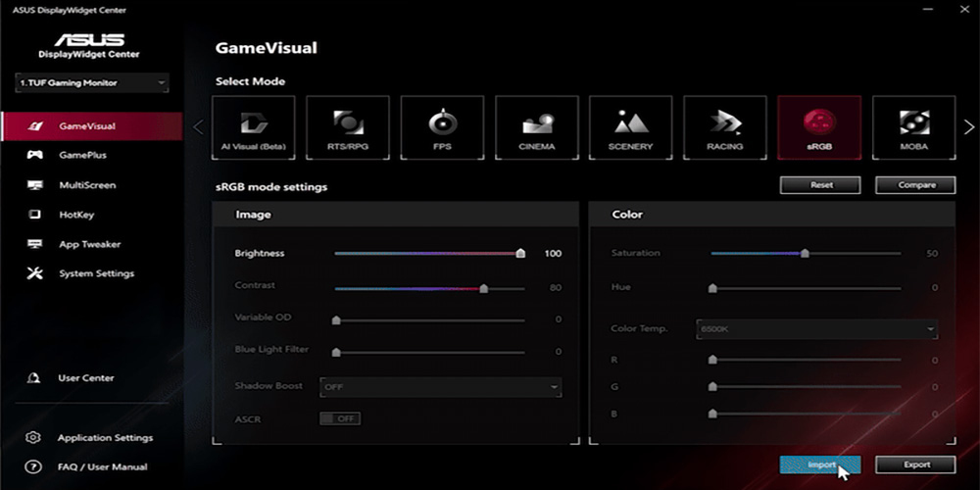
Task: Click the Image panel header
Action: pyautogui.click(x=396, y=215)
